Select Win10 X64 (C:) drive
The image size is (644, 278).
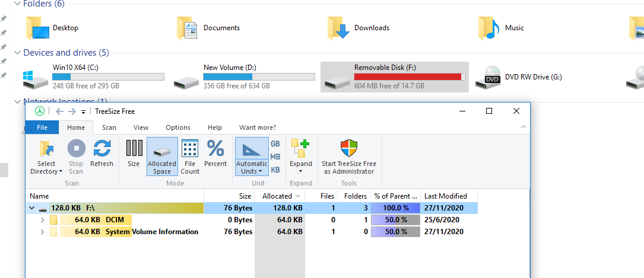(x=94, y=76)
